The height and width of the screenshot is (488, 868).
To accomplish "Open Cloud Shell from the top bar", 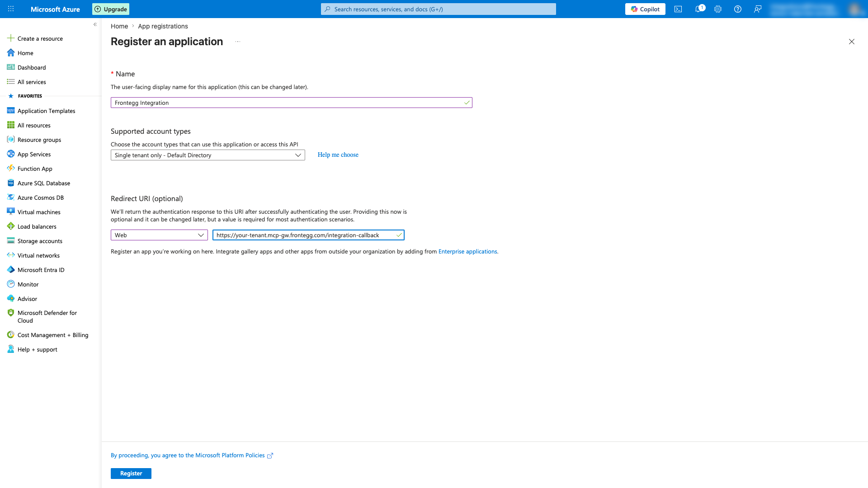I will (678, 9).
